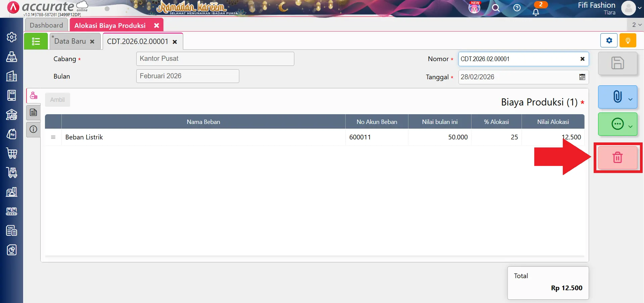Image resolution: width=644 pixels, height=303 pixels.
Task: Switch to the Data Baru tab
Action: [70, 41]
